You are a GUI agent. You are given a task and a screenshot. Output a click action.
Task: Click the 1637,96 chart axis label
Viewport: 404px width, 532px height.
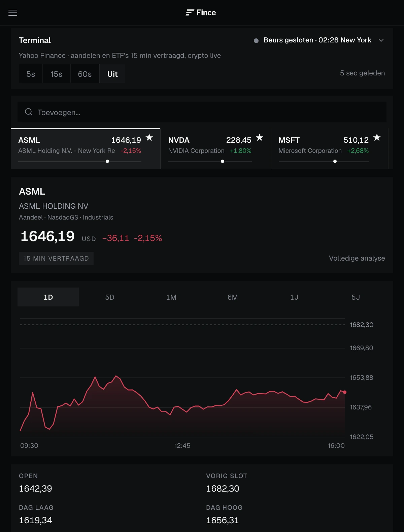[361, 407]
